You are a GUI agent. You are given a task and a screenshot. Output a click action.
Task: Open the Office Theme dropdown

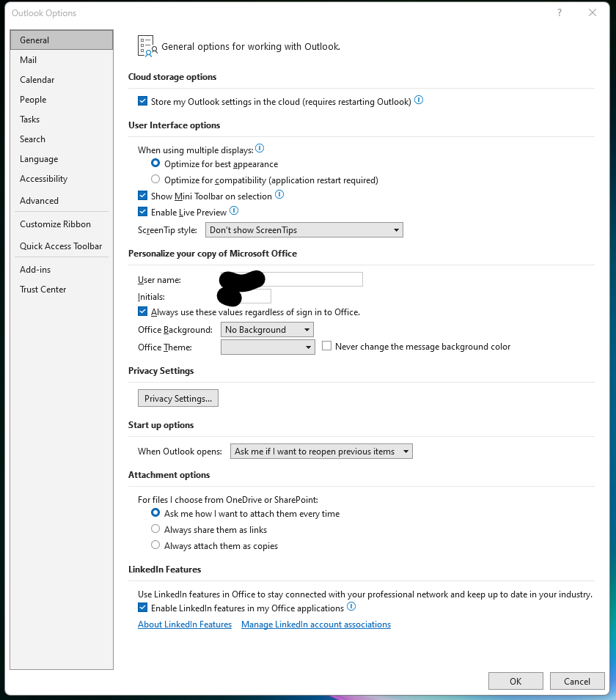click(x=268, y=347)
